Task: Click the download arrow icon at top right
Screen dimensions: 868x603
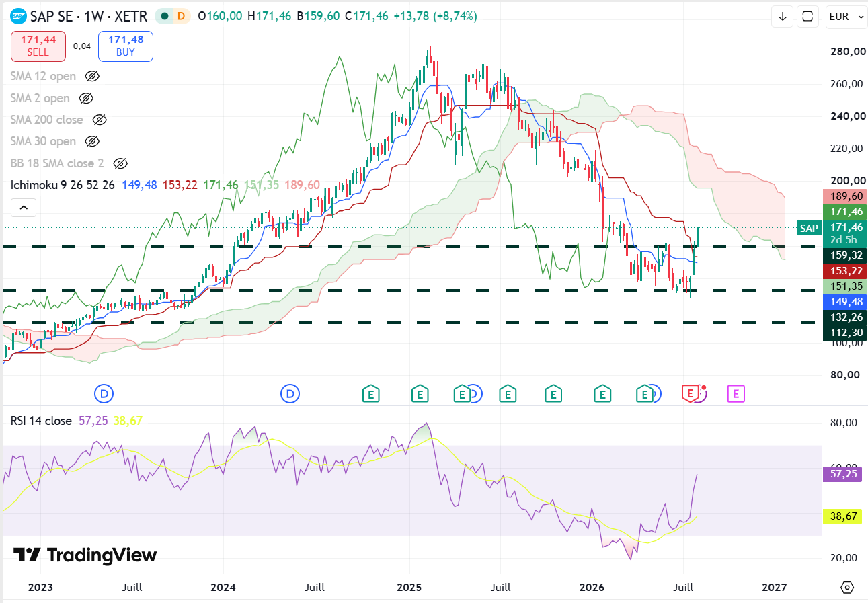Action: (x=783, y=17)
